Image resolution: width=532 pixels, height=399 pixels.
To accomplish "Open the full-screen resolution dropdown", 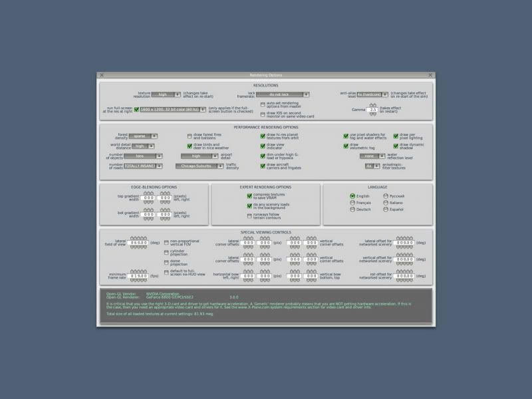I will [173, 110].
